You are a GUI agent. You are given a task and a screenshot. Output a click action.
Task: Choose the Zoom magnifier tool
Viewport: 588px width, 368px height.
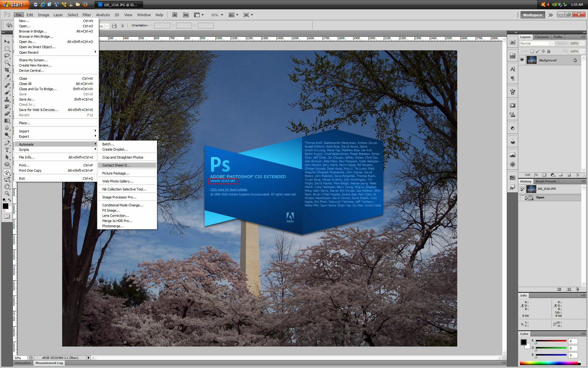coord(7,194)
